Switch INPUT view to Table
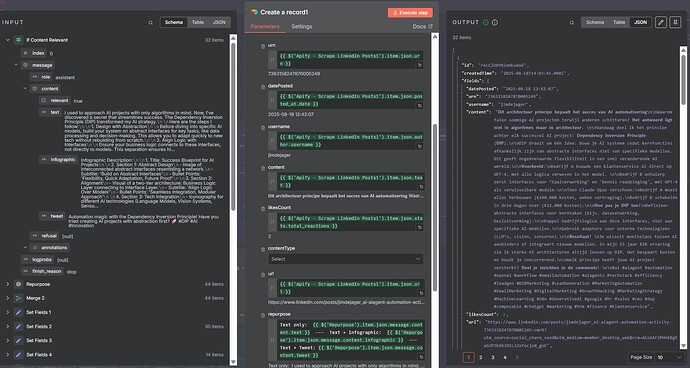Viewport: 690px width, 368px height. pos(198,22)
